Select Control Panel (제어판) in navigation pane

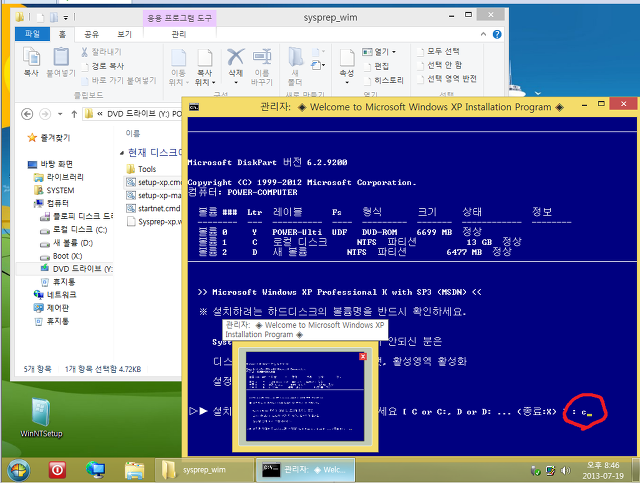51,308
